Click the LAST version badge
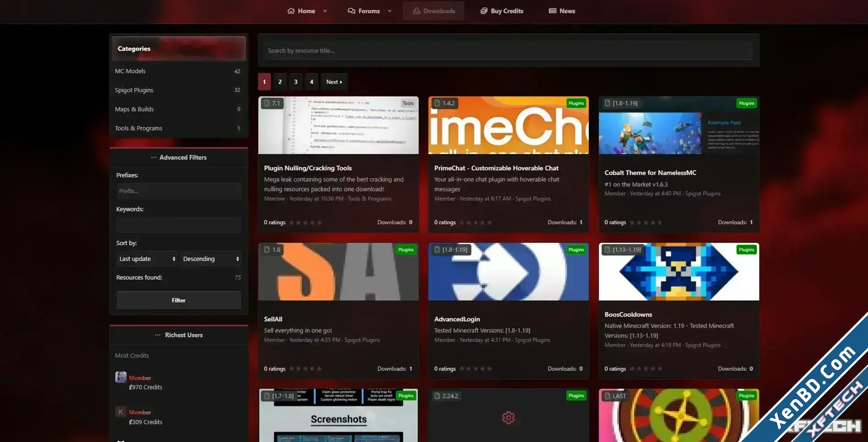The height and width of the screenshot is (442, 868). tap(615, 396)
